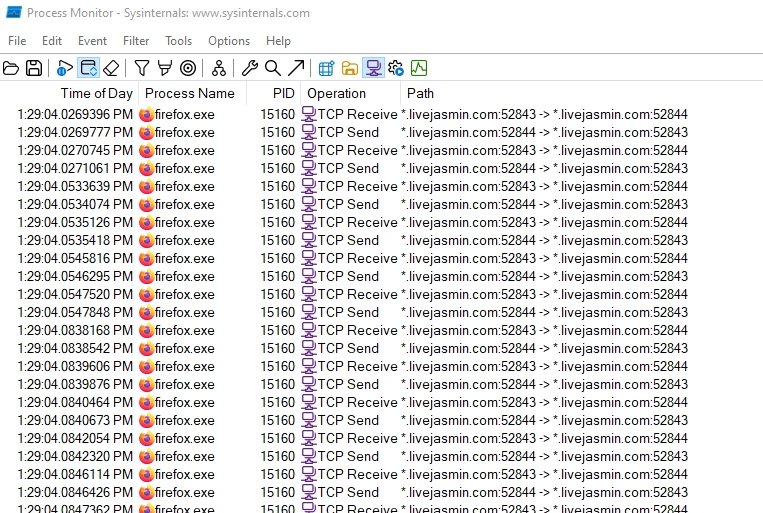Click TCP Send in the 1:29:04.0839876 row

(x=348, y=385)
